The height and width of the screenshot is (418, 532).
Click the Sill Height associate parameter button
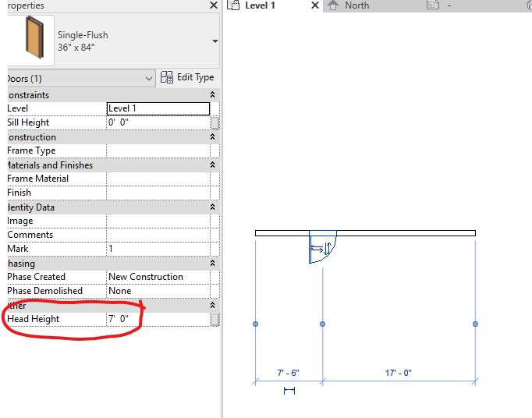(x=215, y=122)
